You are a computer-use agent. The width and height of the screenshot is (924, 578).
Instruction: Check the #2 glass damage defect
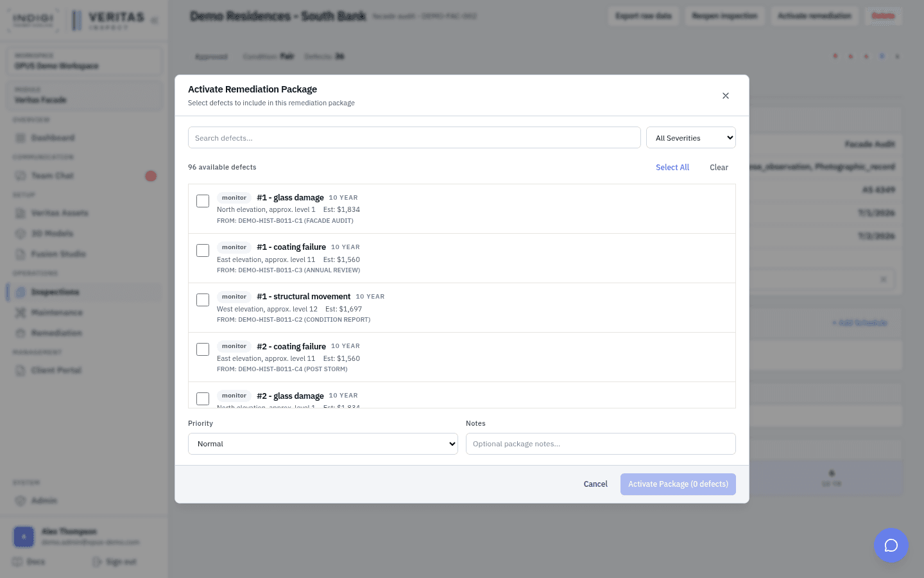click(x=203, y=399)
